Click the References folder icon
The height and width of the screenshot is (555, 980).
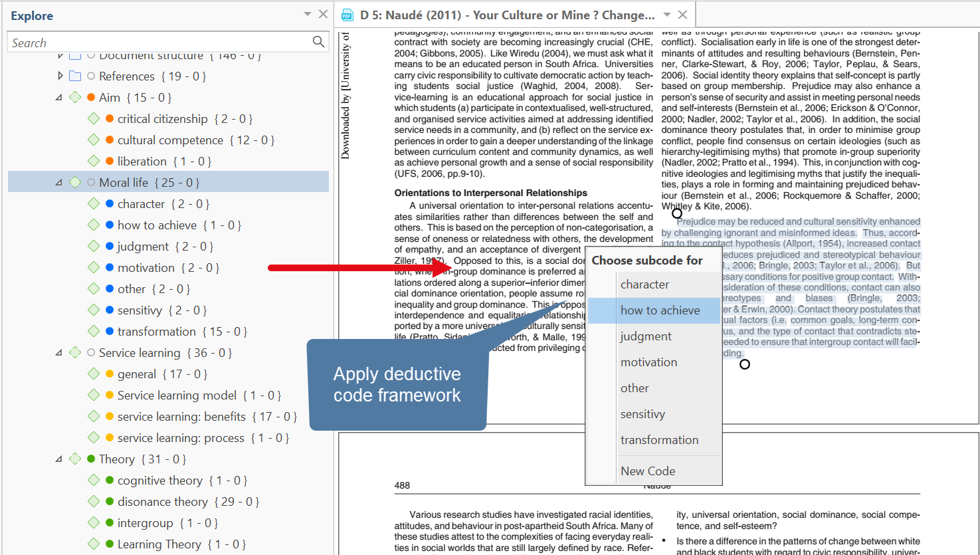(x=75, y=76)
